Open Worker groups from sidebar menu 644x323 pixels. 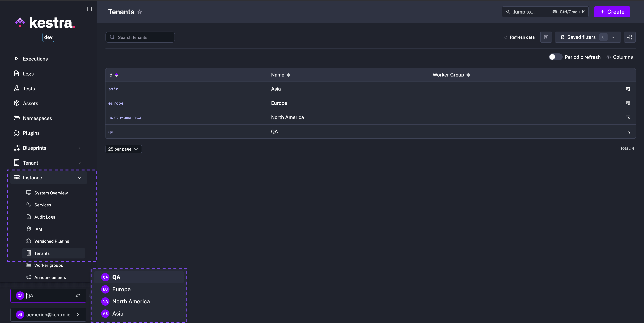[x=49, y=265]
